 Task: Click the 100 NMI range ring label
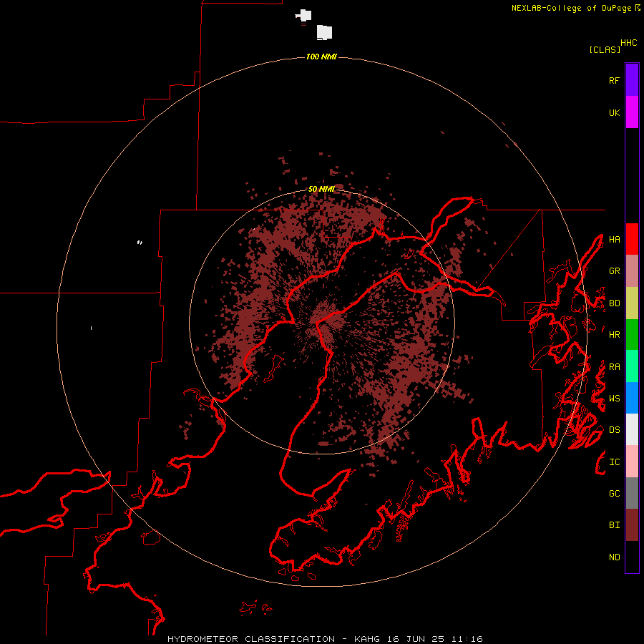pyautogui.click(x=321, y=57)
